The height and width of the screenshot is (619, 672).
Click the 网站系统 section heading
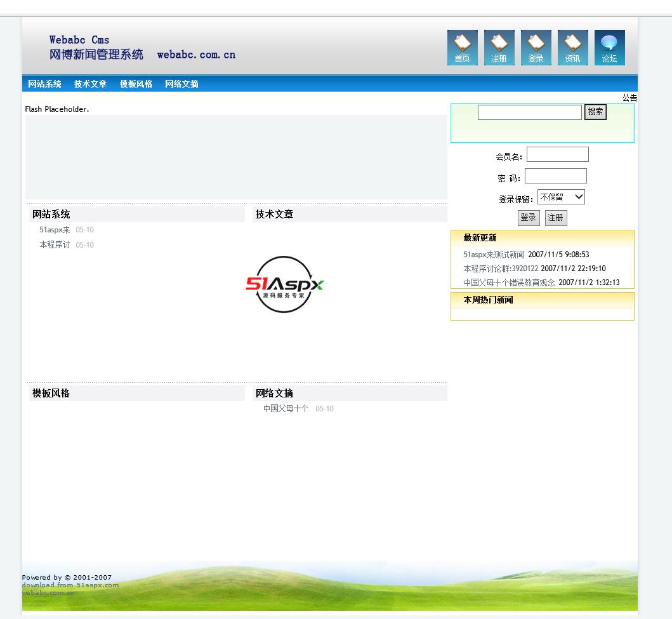point(51,215)
